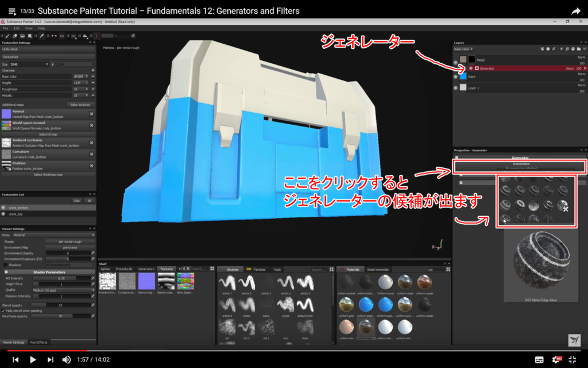
Task: Delete the Generator effect with its X
Action: tap(585, 68)
